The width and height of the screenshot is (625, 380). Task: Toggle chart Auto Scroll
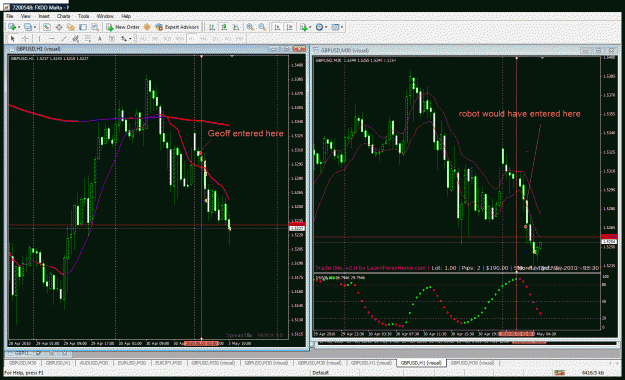point(277,27)
